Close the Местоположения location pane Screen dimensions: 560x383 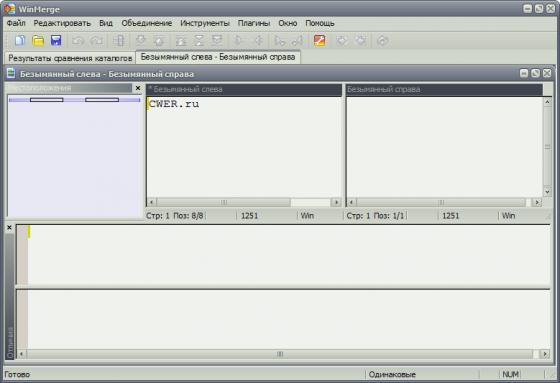pyautogui.click(x=138, y=88)
